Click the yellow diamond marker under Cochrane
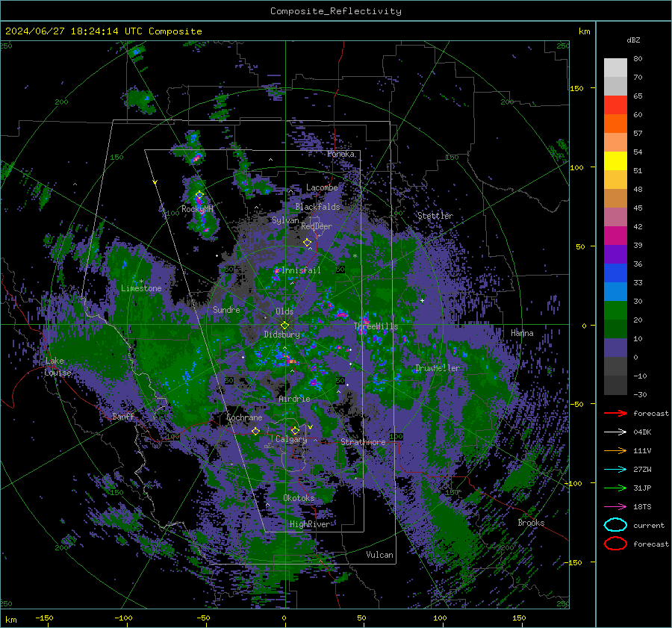The width and height of the screenshot is (672, 628). click(255, 431)
